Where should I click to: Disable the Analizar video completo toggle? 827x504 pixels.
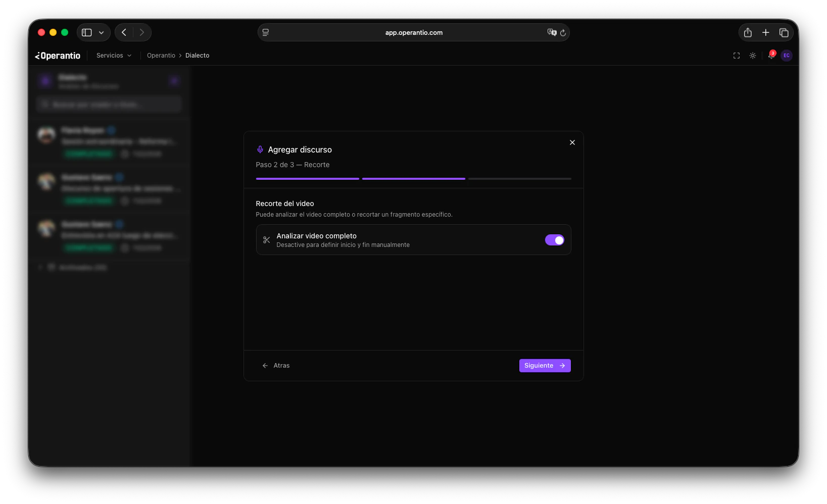(554, 240)
